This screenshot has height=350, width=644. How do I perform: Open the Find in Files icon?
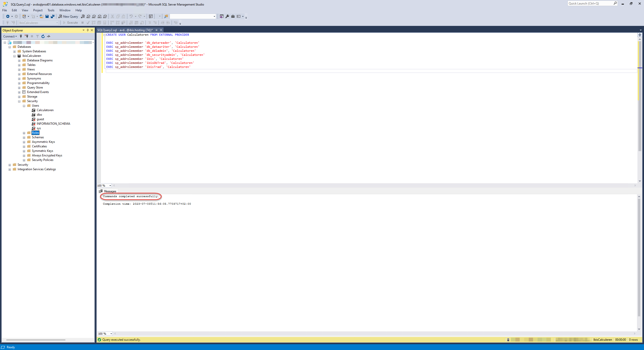tap(166, 16)
